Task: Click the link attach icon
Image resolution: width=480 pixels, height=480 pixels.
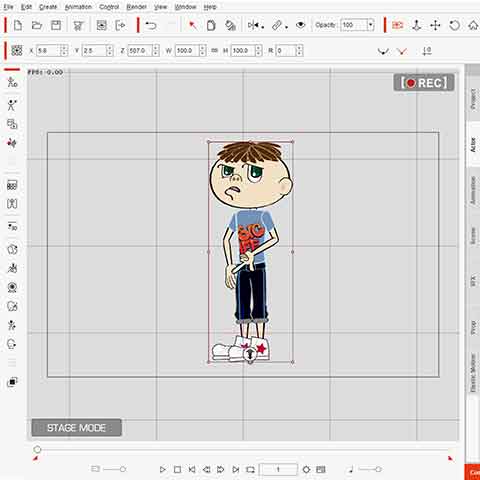Action: (277, 25)
